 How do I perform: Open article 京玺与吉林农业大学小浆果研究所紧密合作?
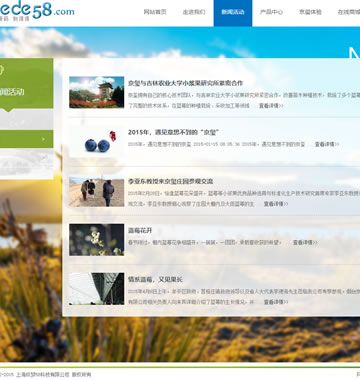186,83
